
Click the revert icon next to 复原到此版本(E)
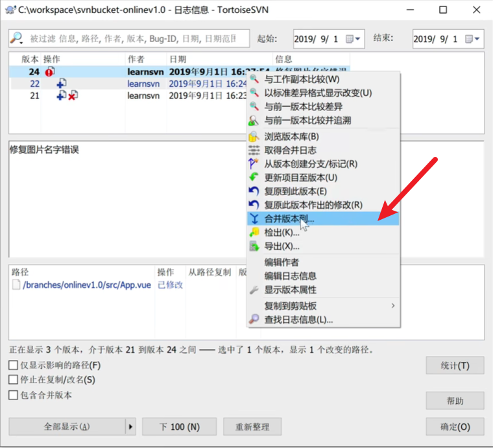254,191
